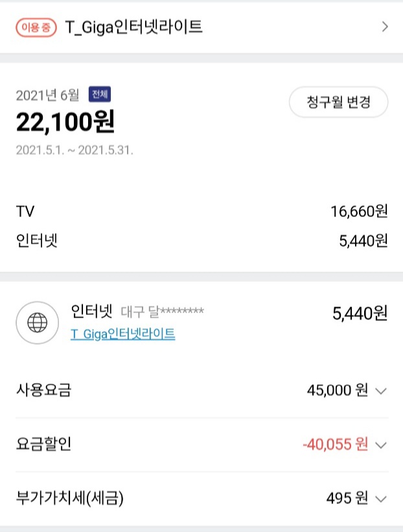The image size is (403, 532).
Task: Tap the billing period 2021.5.1. ~ 2021.5.31.
Action: point(75,150)
